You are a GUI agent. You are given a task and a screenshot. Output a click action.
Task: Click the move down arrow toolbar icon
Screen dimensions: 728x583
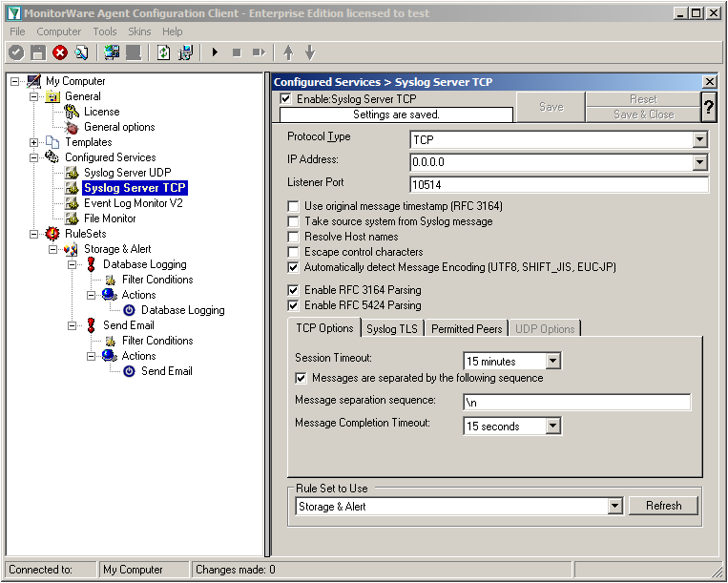click(x=310, y=52)
